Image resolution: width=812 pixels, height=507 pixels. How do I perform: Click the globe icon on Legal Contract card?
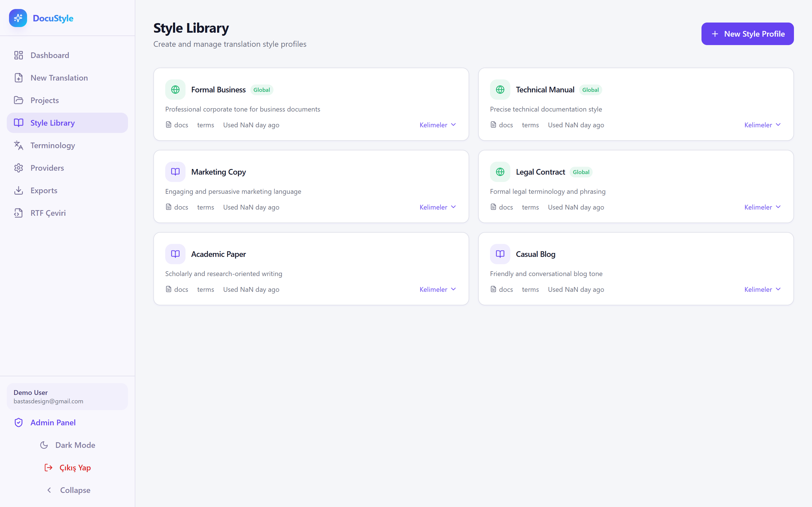[x=500, y=172]
